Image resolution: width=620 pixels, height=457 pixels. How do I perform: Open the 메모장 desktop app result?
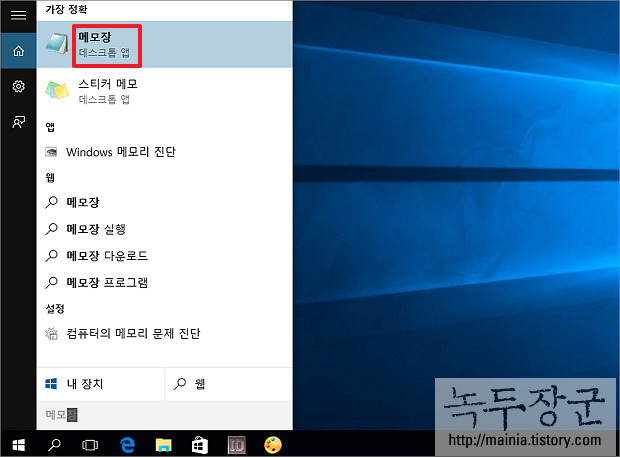point(164,44)
